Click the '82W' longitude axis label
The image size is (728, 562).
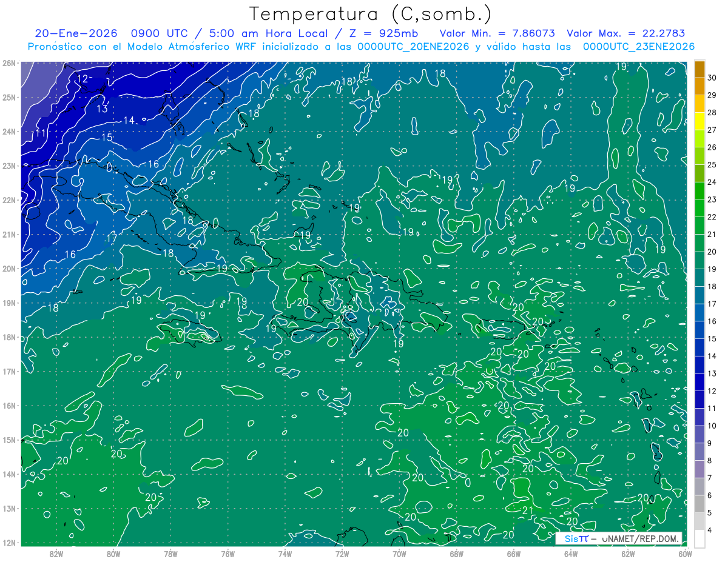tap(56, 554)
